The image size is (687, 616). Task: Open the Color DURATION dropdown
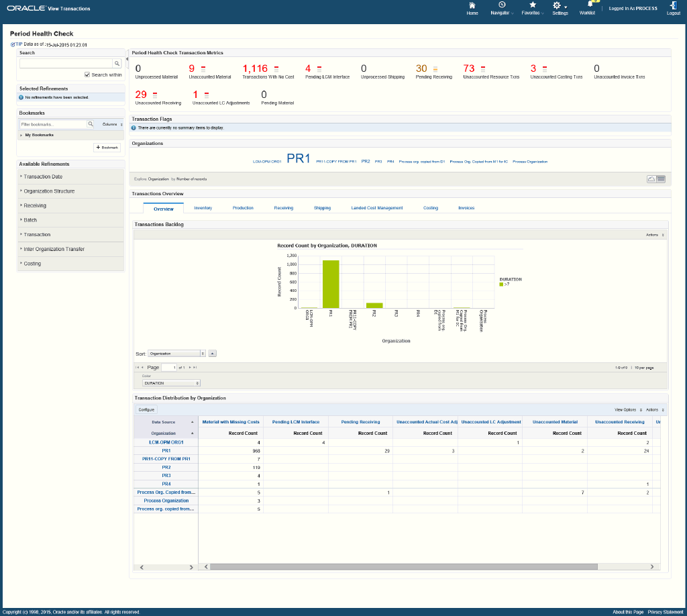[x=171, y=383]
